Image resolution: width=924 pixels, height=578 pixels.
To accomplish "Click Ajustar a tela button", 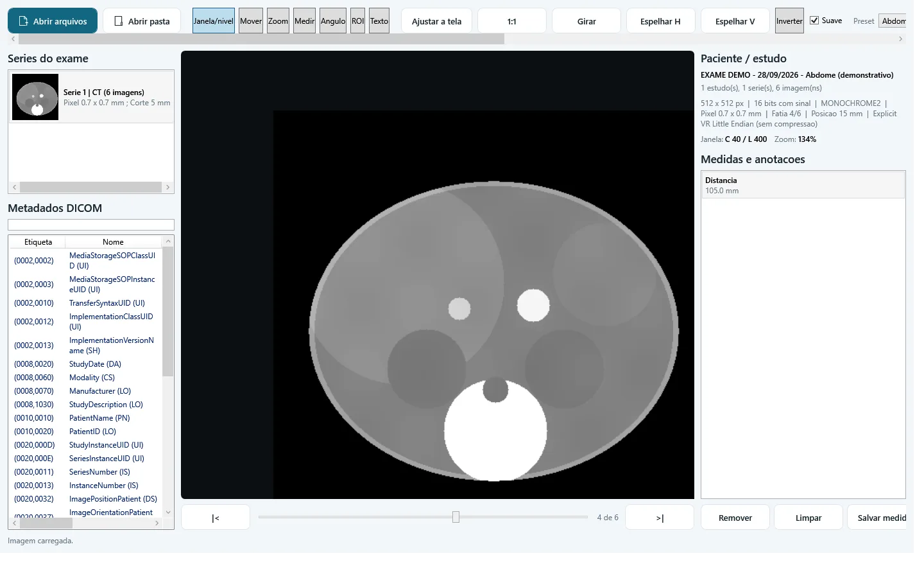I will point(437,21).
